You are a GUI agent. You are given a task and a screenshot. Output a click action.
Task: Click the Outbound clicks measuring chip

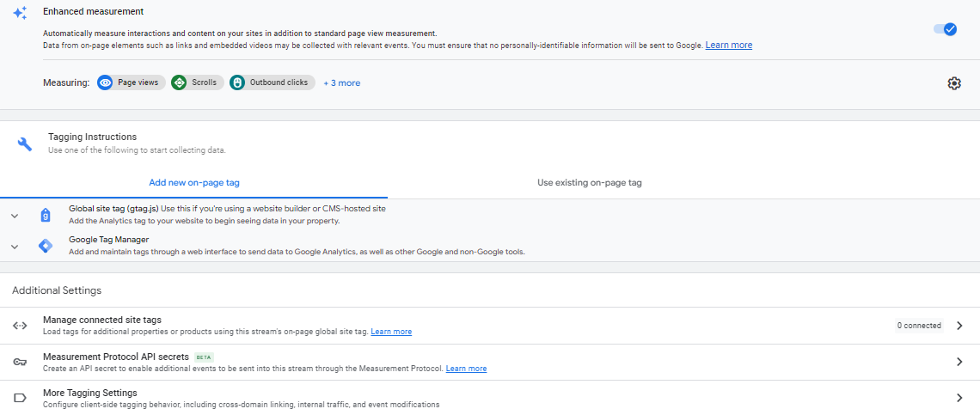[x=272, y=82]
